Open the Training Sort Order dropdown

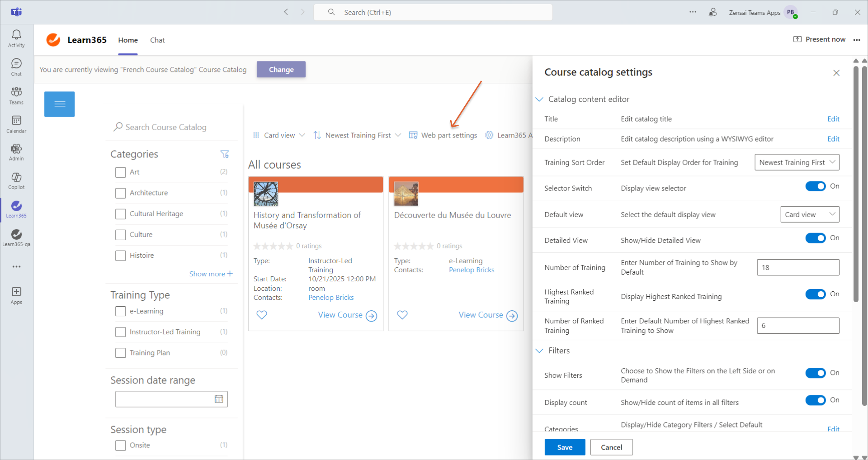click(797, 162)
